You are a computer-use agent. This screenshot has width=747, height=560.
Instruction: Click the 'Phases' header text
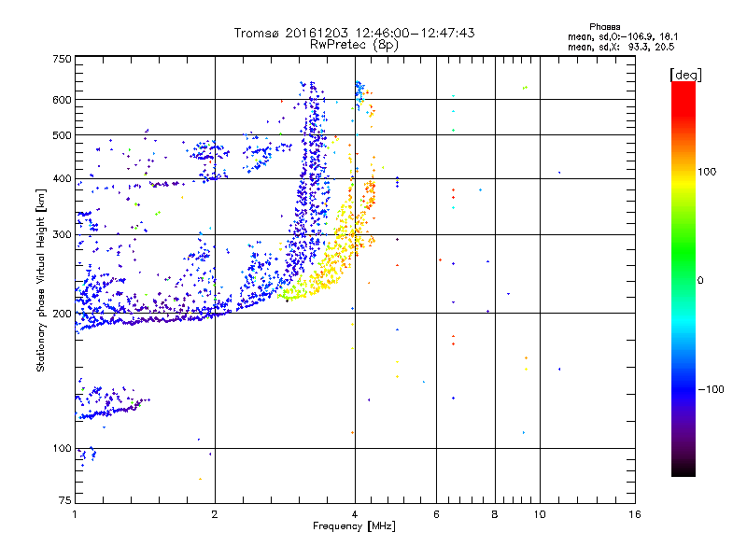(604, 27)
